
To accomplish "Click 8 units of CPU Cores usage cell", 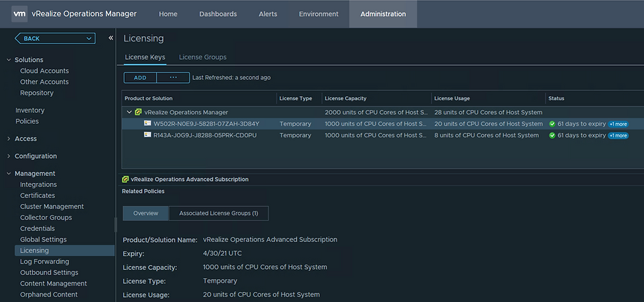I will click(487, 136).
